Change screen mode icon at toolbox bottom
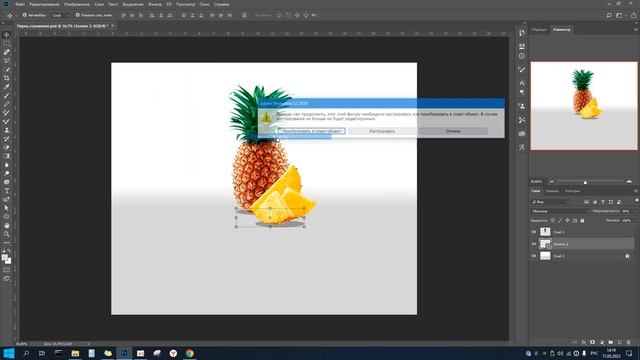 7,279
